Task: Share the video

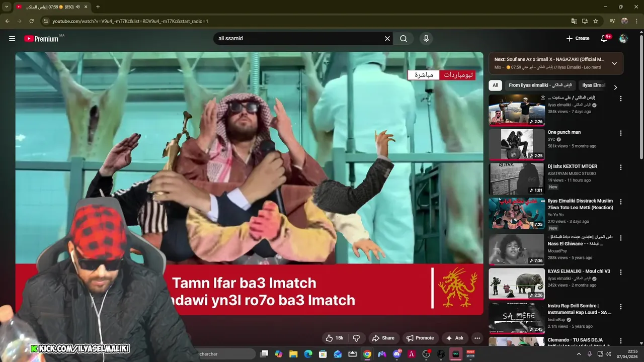Action: tap(383, 338)
